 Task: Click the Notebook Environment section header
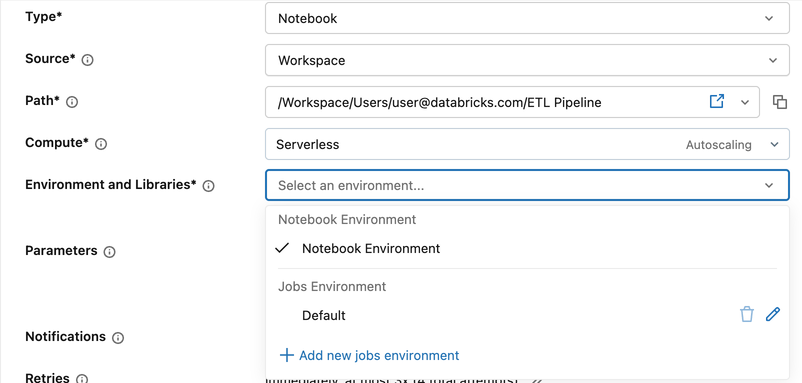tap(347, 219)
